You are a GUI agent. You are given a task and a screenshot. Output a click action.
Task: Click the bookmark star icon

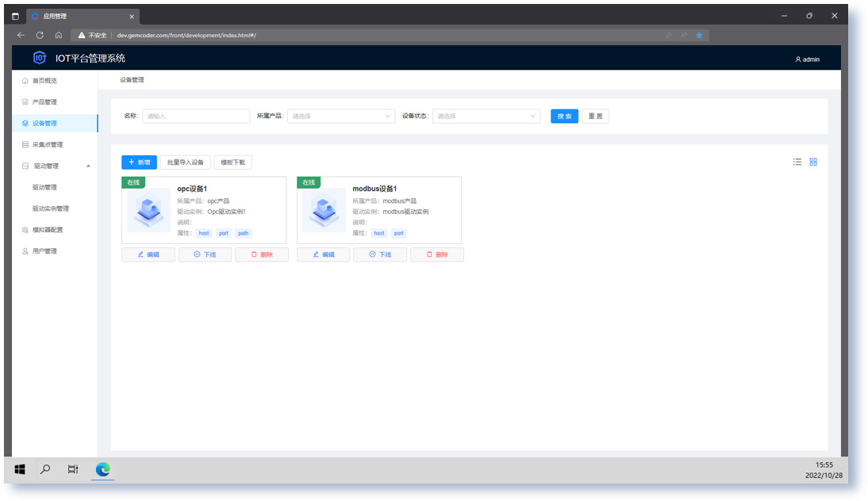point(699,35)
